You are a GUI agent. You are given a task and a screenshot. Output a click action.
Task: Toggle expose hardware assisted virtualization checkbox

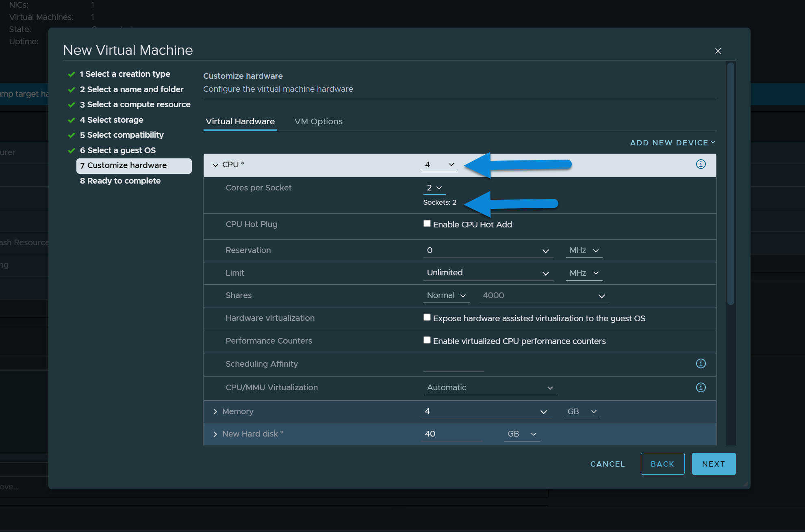tap(427, 317)
